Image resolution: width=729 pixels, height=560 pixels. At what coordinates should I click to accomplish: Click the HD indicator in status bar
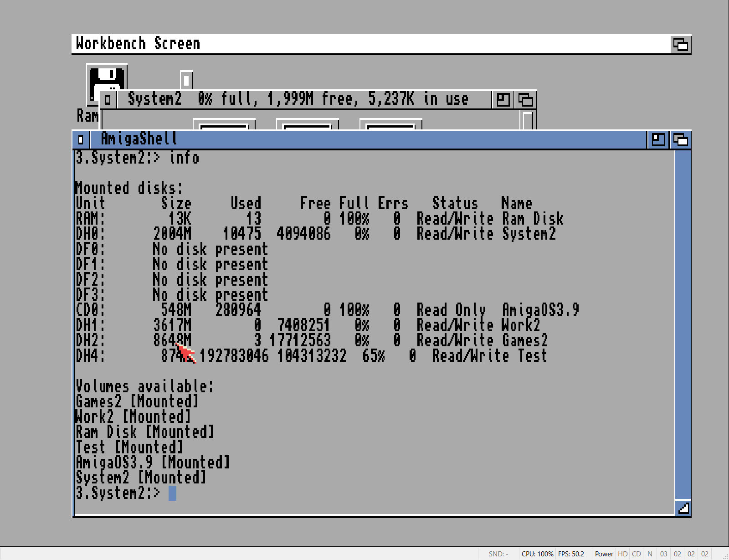[623, 554]
